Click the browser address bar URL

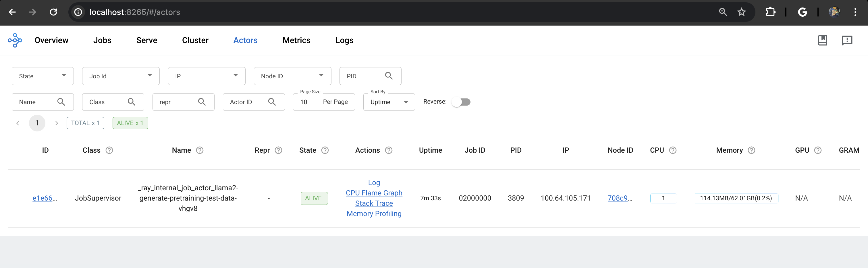(x=135, y=12)
